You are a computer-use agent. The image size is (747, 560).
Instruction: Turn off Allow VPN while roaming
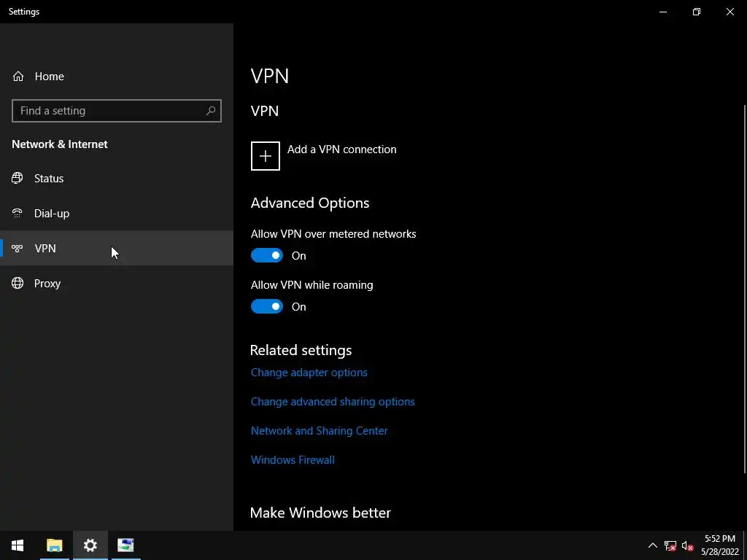(x=267, y=307)
